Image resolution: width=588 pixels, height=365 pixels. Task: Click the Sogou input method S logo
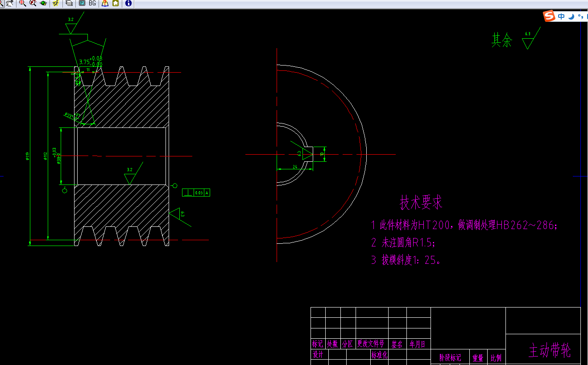pos(549,16)
